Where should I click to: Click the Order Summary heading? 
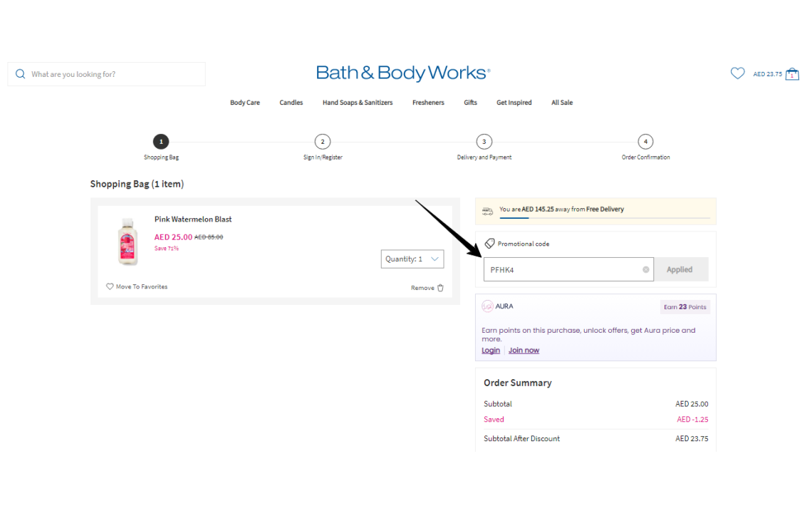[517, 383]
